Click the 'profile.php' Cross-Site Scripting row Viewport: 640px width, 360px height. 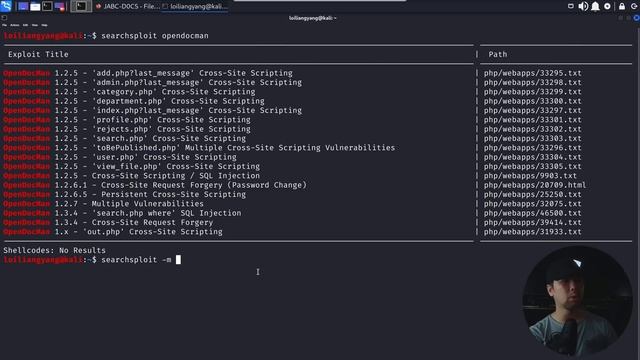pyautogui.click(x=127, y=120)
